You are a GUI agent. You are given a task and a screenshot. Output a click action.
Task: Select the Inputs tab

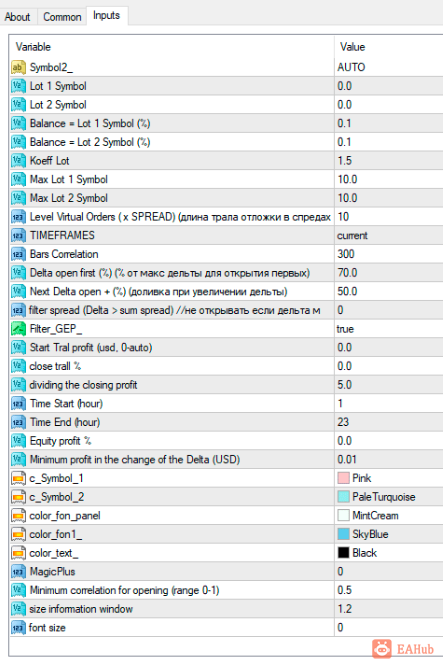tap(106, 16)
